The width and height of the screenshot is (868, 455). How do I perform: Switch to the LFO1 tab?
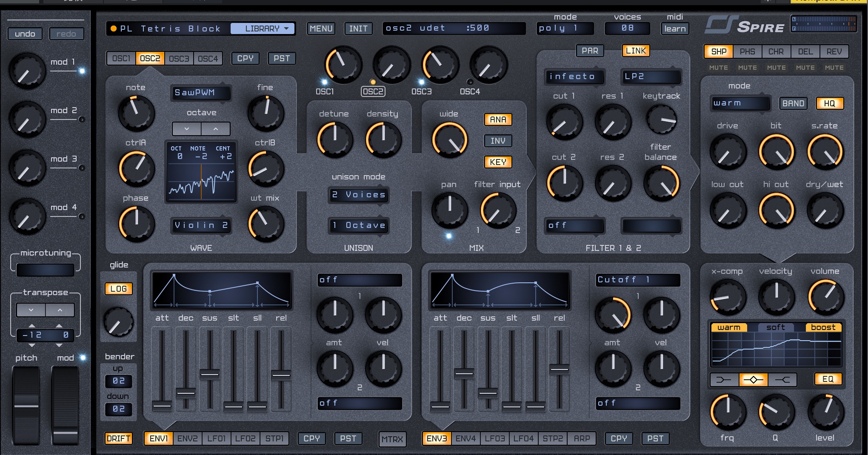[x=216, y=438]
